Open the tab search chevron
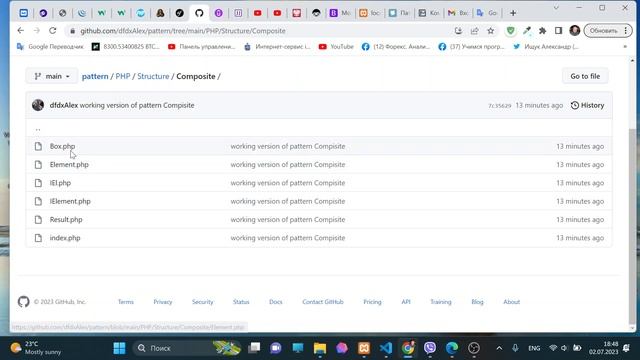The width and height of the screenshot is (640, 360). pos(556,8)
